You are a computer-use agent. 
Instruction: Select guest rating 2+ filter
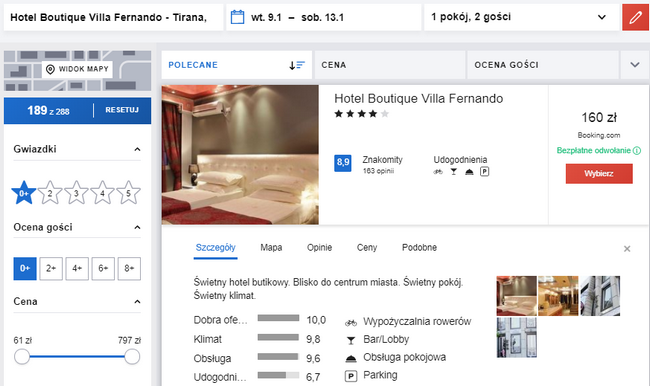tap(51, 268)
